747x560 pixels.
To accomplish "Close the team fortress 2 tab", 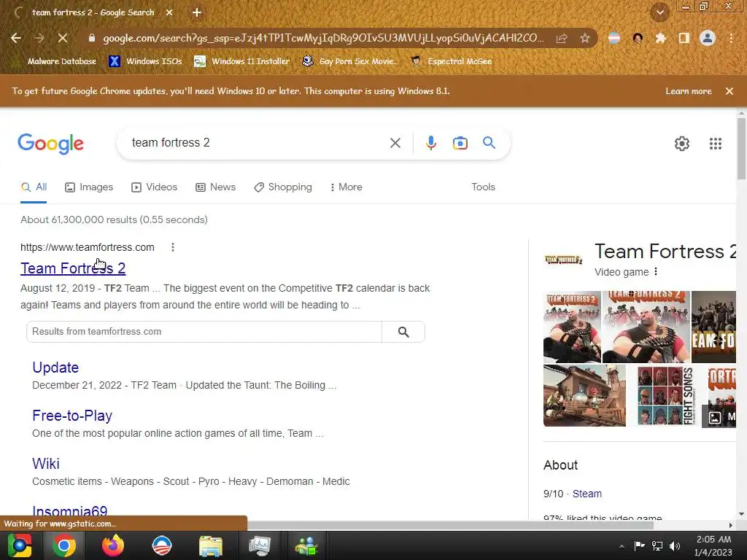I will tap(169, 12).
